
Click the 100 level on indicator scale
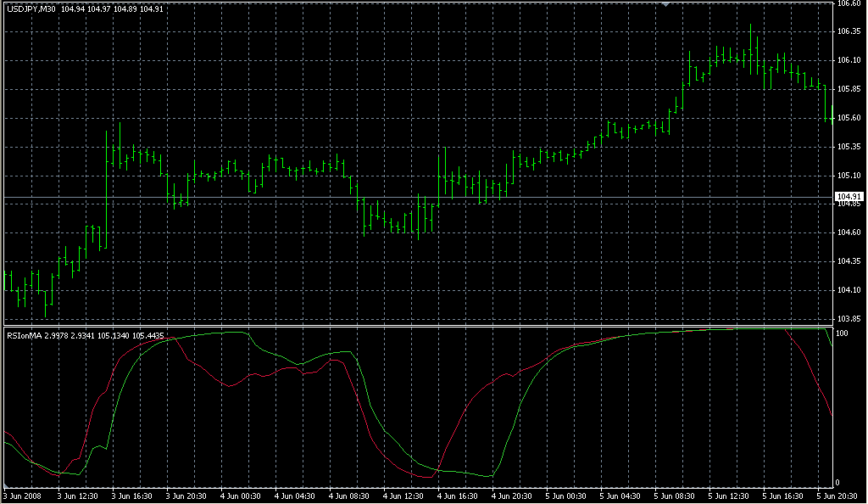click(842, 333)
